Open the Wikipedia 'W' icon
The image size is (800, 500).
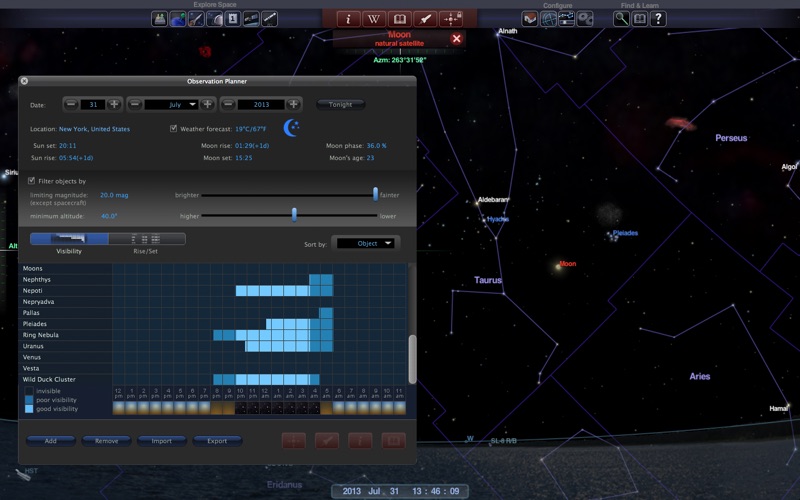coord(374,18)
